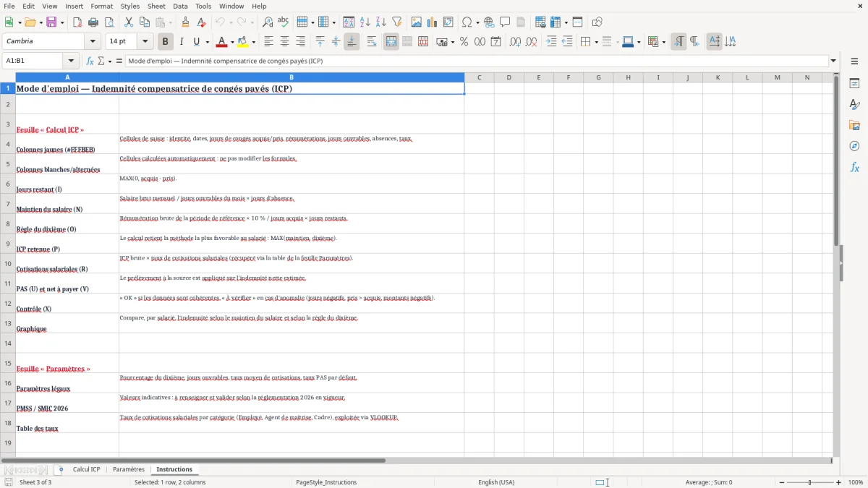Toggle Bold formatting
This screenshot has width=868, height=488.
(166, 42)
